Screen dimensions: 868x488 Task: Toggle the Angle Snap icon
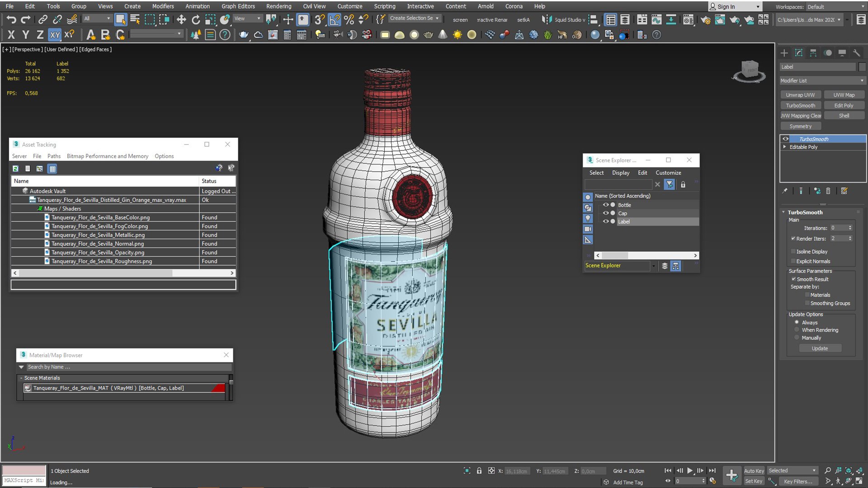[334, 19]
